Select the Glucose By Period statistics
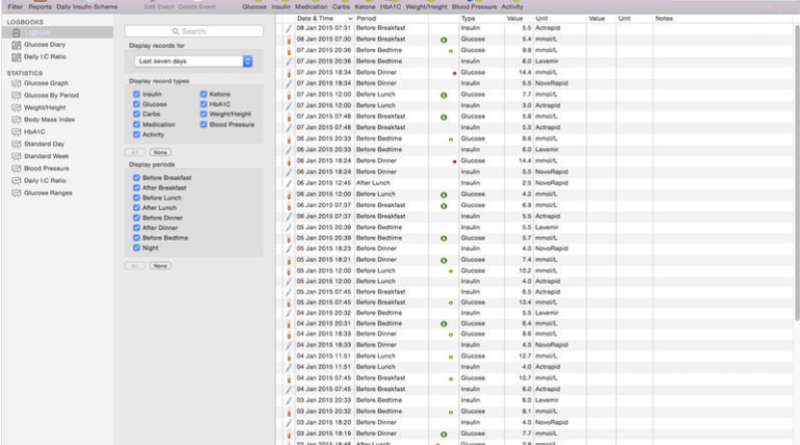The height and width of the screenshot is (445, 800). pyautogui.click(x=50, y=95)
